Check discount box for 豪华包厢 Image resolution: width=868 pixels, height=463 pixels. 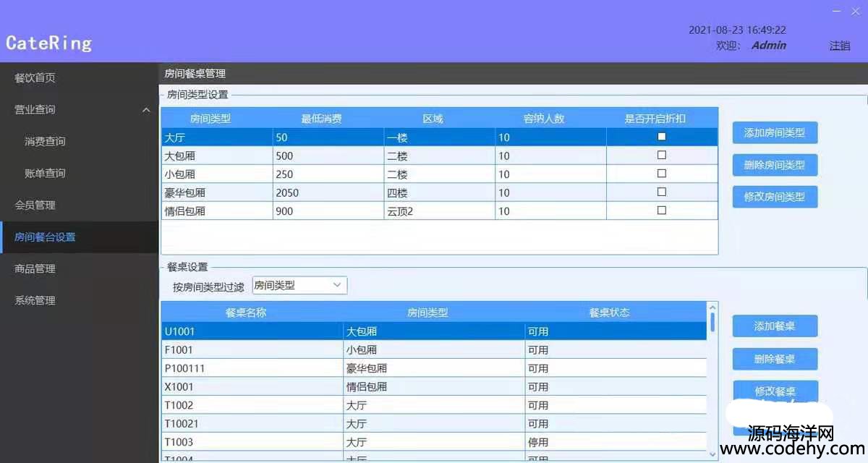661,192
